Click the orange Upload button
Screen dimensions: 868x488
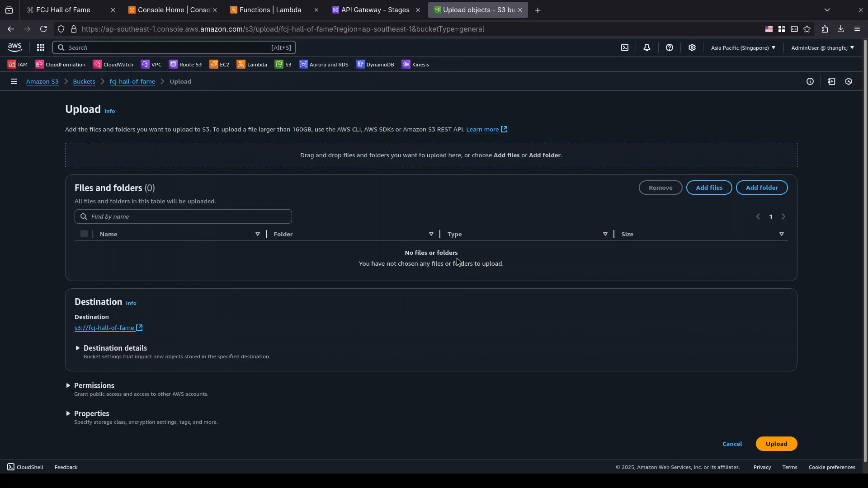tap(776, 444)
